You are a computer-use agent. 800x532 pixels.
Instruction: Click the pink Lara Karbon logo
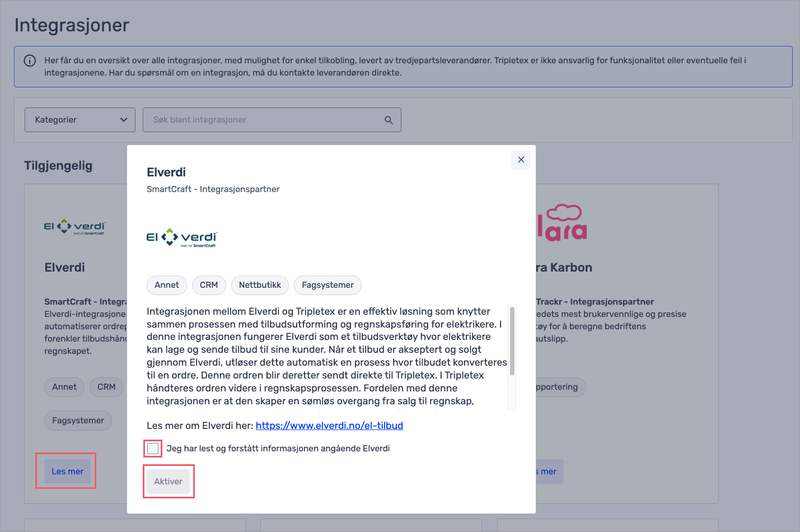[562, 223]
